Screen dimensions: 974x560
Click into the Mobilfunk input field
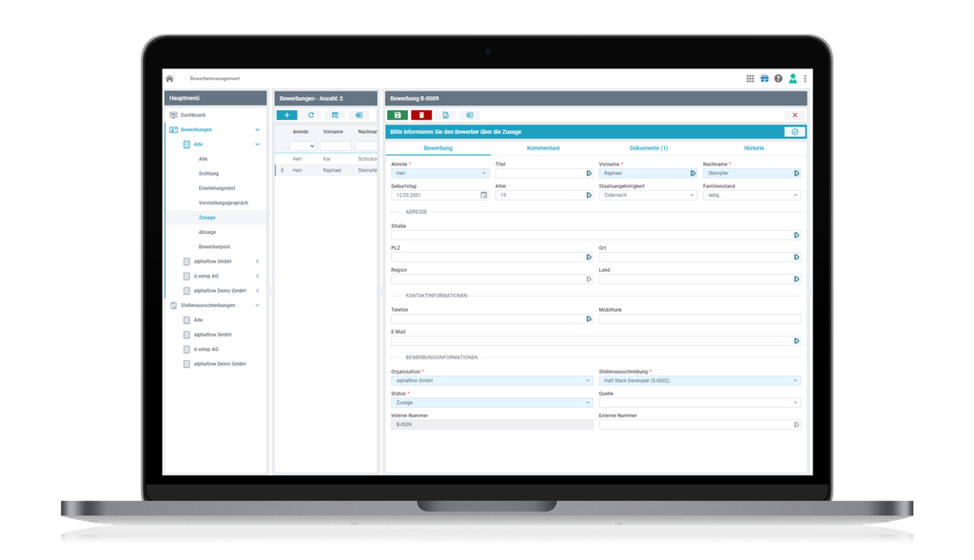tap(699, 319)
